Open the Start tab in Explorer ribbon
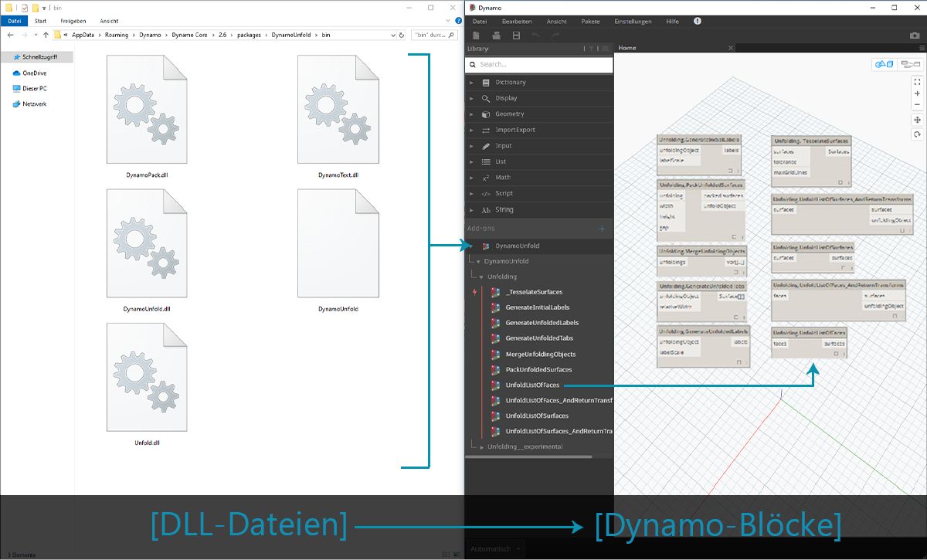 pos(40,21)
